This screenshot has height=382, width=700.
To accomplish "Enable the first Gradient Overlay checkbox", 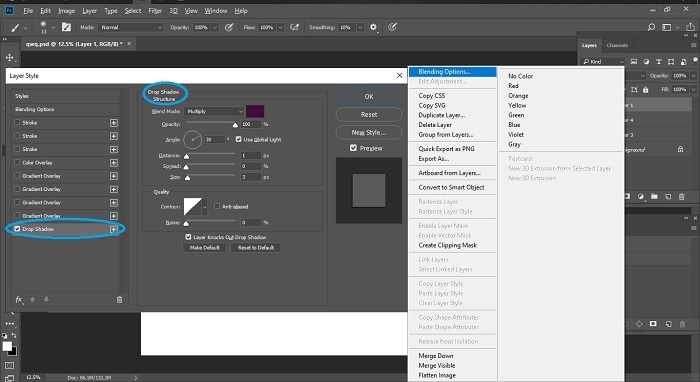I will [x=17, y=176].
